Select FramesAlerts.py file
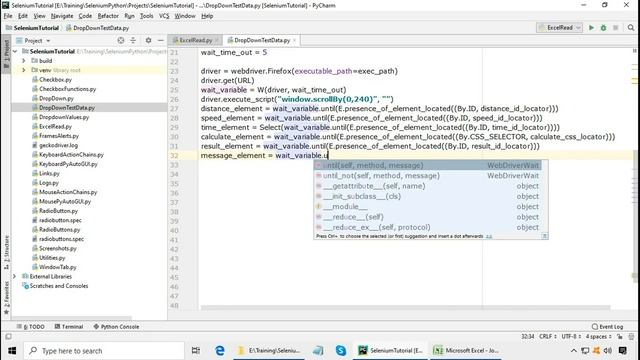This screenshot has height=360, width=640. coord(55,136)
